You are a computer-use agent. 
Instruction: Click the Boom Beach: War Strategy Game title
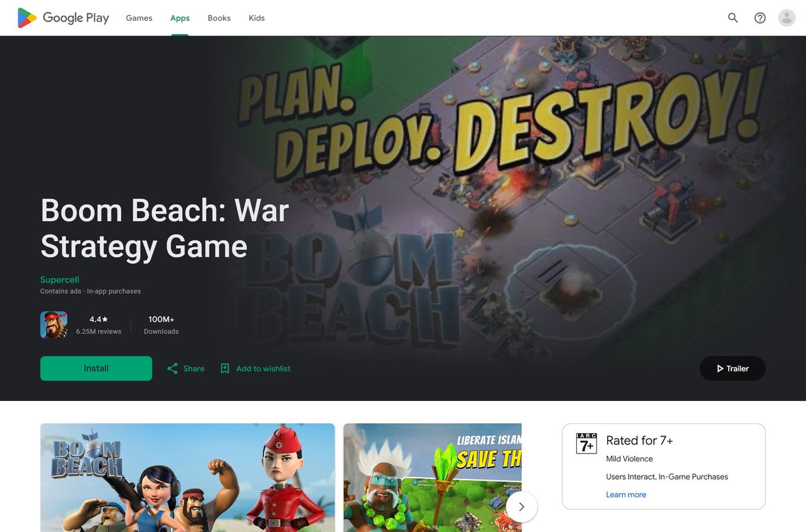(x=165, y=228)
